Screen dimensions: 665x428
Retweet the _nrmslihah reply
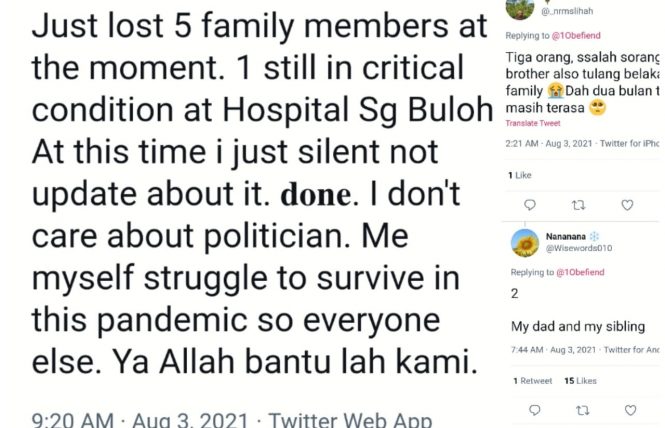tap(577, 205)
